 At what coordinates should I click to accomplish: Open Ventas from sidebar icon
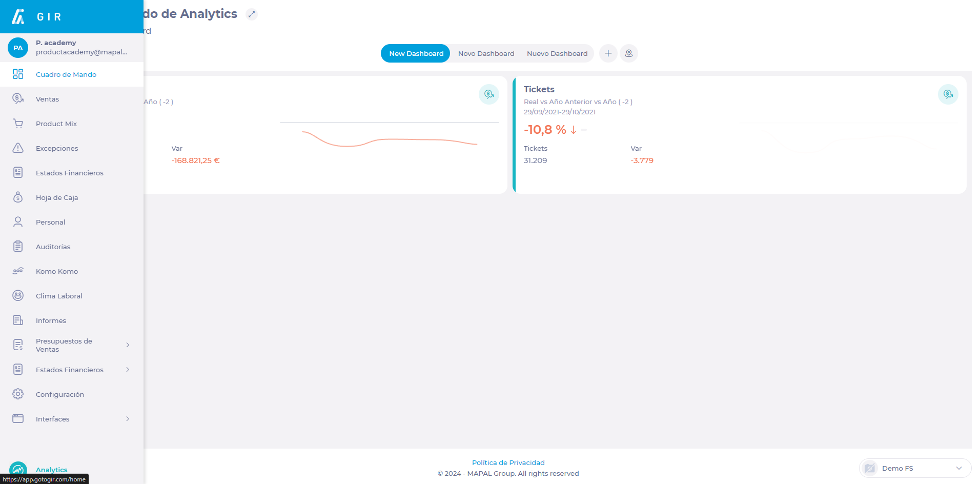pos(18,99)
